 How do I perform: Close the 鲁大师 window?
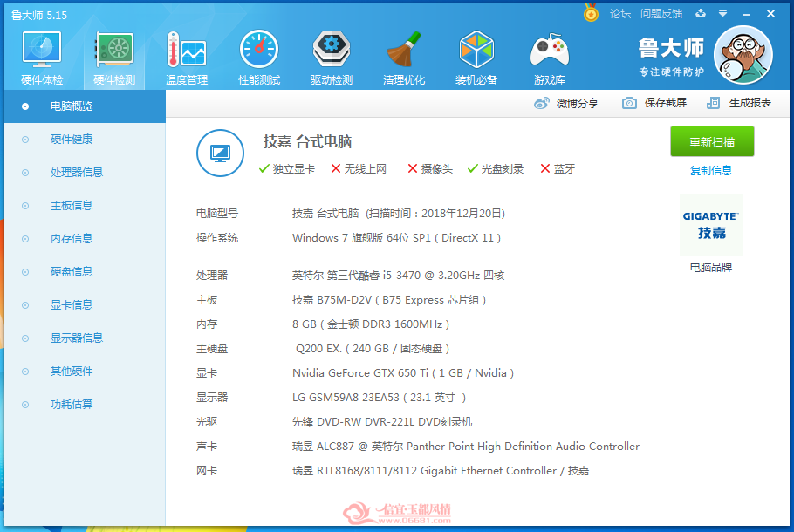[770, 14]
